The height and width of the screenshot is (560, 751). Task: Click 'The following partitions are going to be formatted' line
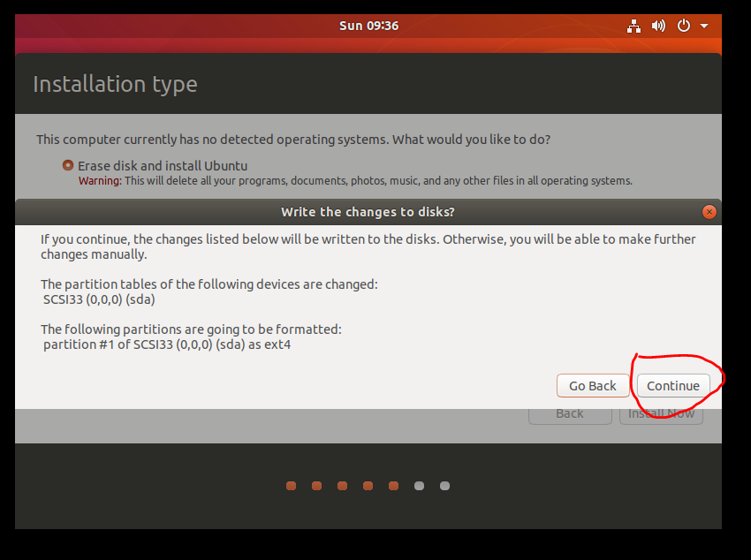tap(191, 329)
